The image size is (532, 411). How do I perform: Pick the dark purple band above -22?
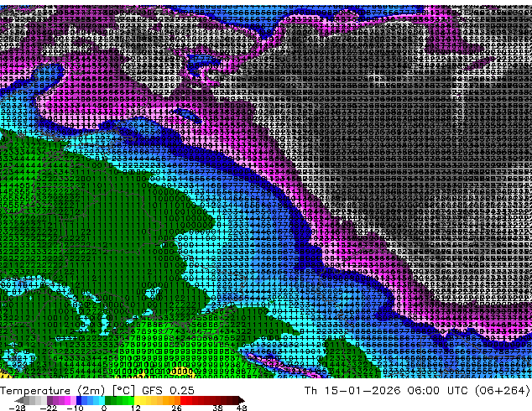click(50, 400)
